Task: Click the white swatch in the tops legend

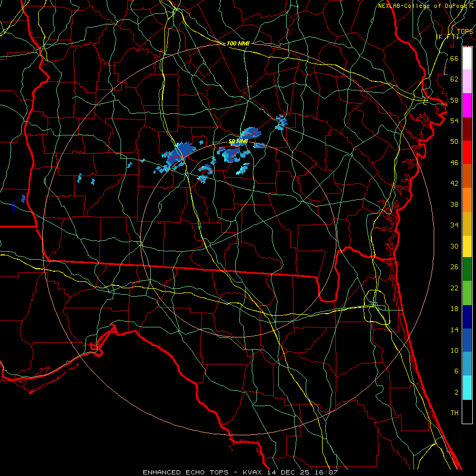Action: 467,58
